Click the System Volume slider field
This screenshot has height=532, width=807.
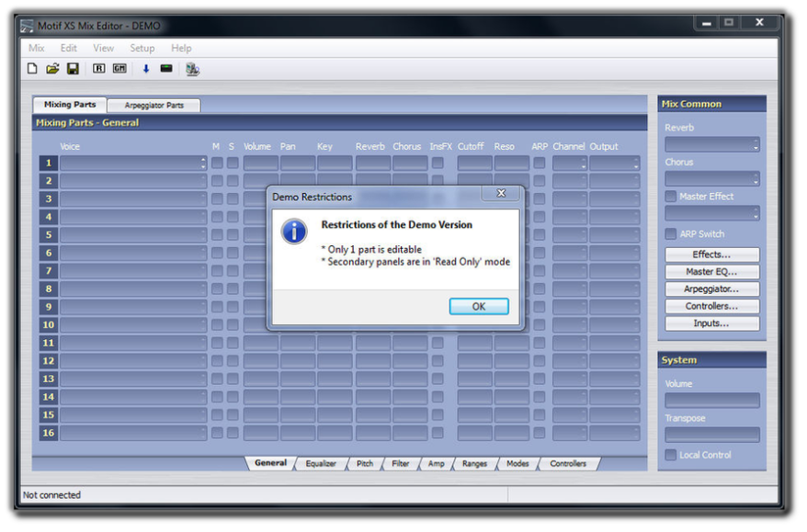[x=711, y=401]
